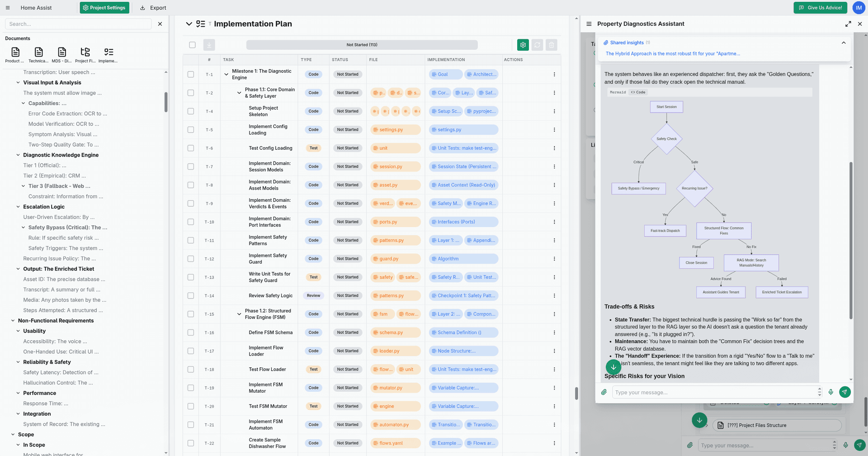Click the green settings gear in plan toolbar
Viewport: 868px width, 456px height.
coord(523,45)
